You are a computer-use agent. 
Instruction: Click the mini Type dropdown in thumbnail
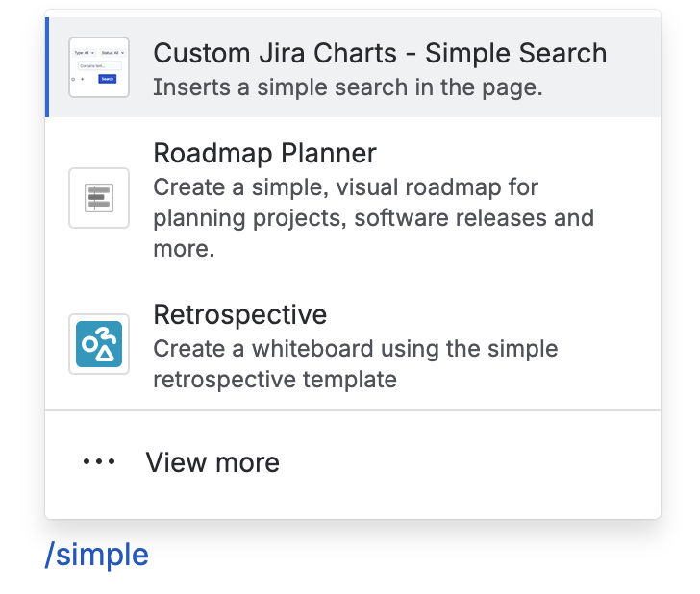[x=85, y=53]
